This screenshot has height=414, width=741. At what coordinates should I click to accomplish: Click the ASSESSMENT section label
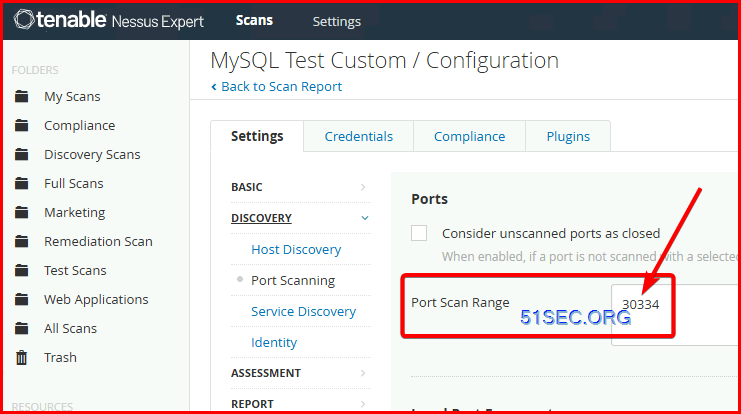coord(266,373)
